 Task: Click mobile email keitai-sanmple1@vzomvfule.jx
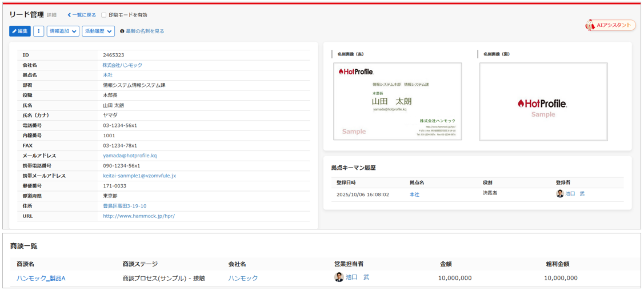click(x=139, y=176)
